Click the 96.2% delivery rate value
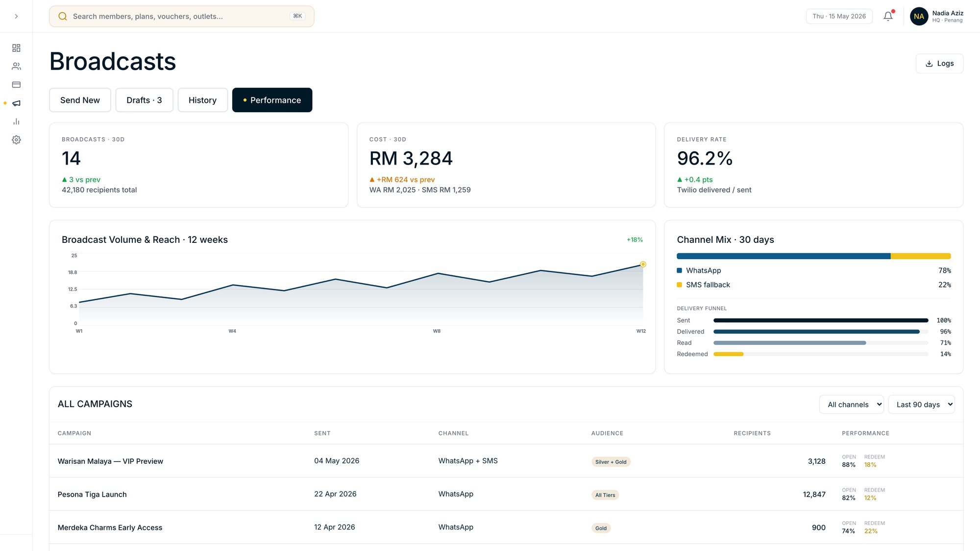The width and height of the screenshot is (980, 551). 705,158
